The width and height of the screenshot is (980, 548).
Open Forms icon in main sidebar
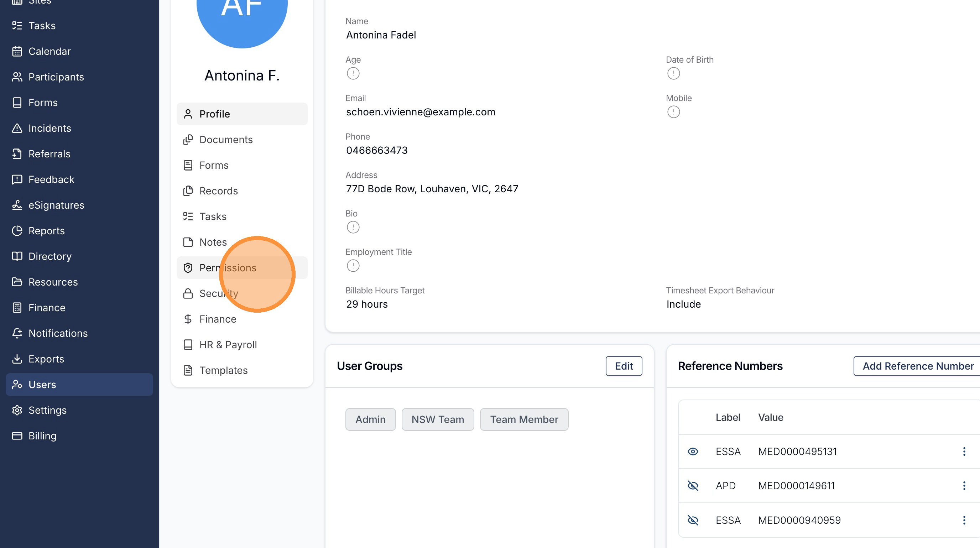tap(17, 103)
